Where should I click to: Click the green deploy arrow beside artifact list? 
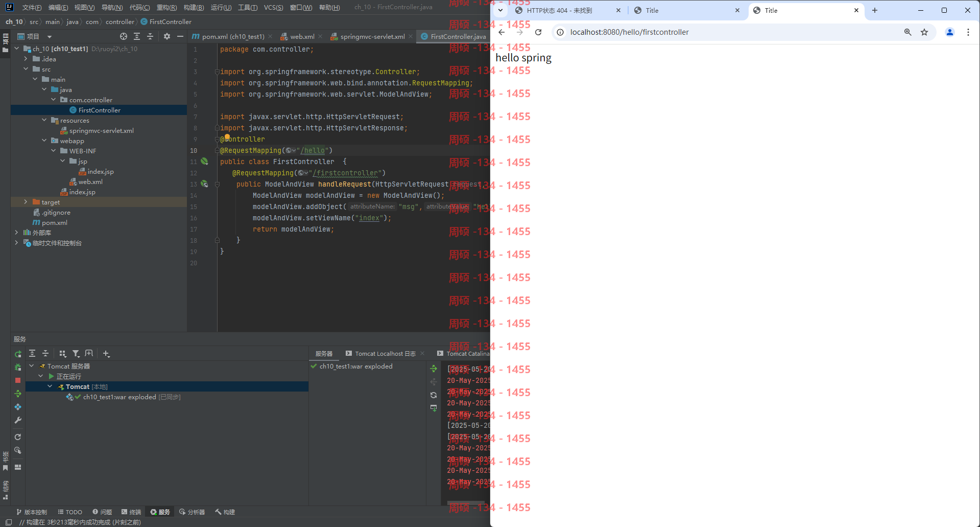(x=434, y=369)
